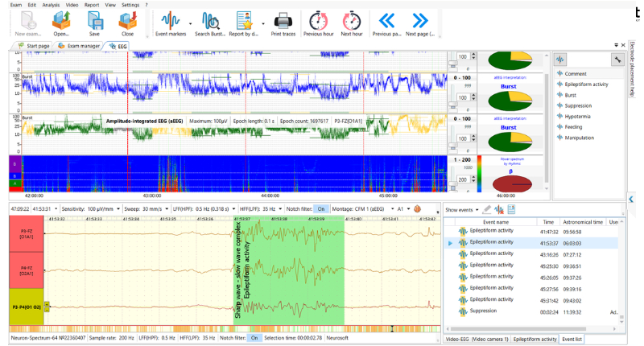Toggle status bar Notch filter On indicator
Screen dimensions: 644x346
(x=254, y=338)
